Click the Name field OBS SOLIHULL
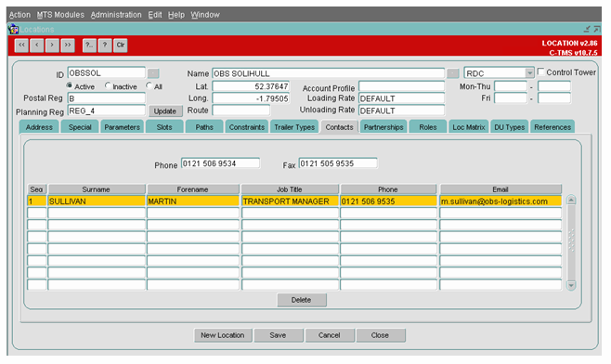Viewport: 611px width, 364px height. pos(328,73)
